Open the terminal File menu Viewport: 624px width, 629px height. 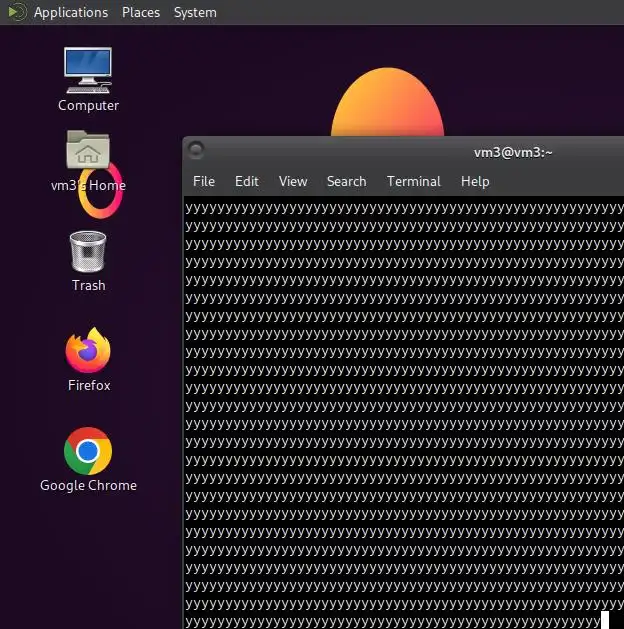(204, 181)
